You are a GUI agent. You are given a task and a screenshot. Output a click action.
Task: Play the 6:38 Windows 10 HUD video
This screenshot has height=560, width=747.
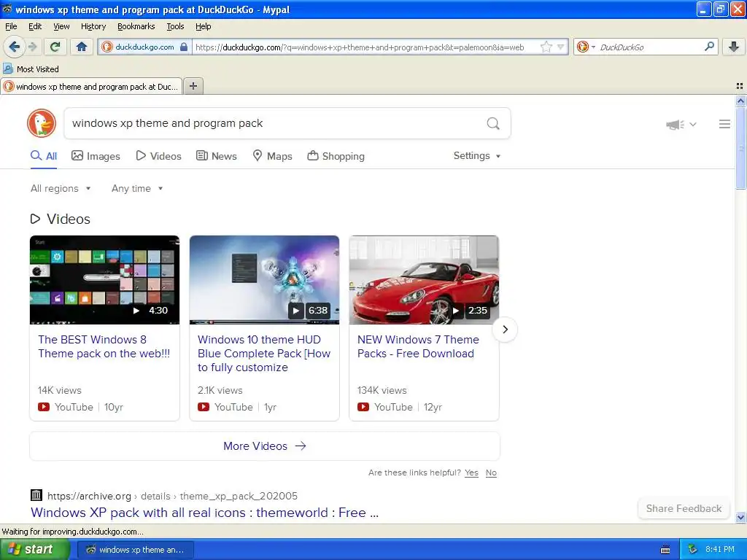(x=264, y=280)
